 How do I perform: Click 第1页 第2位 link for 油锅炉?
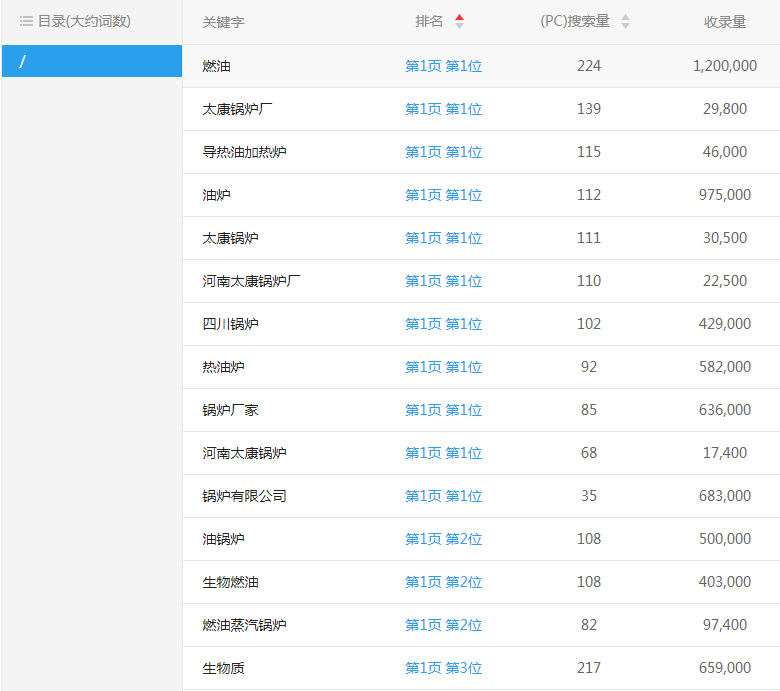[x=443, y=539]
